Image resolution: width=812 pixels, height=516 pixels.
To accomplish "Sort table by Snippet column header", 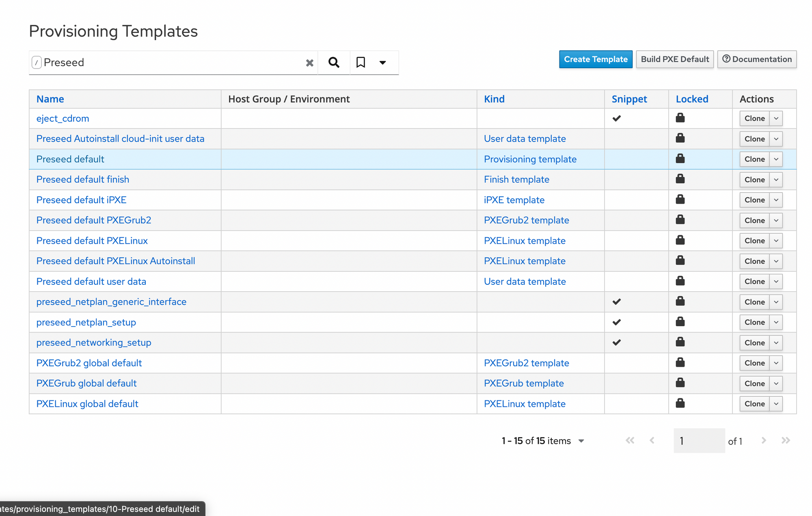I will (x=629, y=99).
